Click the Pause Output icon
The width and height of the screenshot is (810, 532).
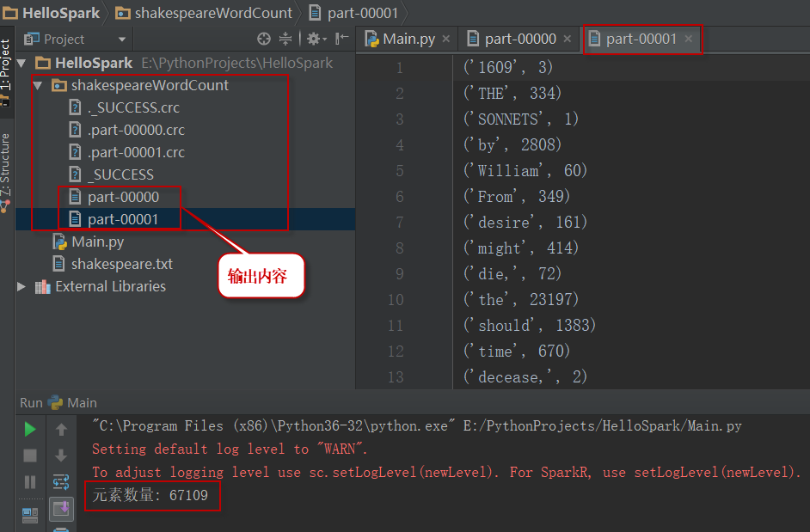(x=30, y=482)
